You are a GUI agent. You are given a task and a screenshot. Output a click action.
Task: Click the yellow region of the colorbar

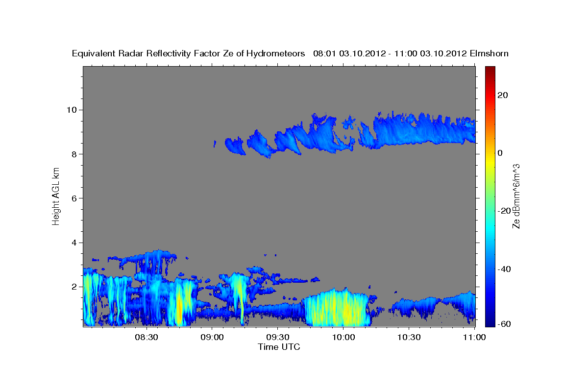click(x=490, y=162)
